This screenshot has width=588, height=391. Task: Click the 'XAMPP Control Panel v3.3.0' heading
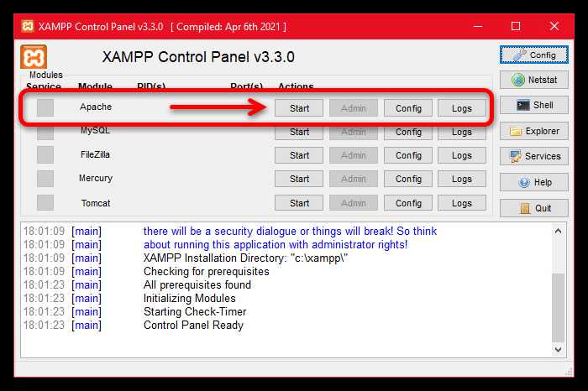tap(198, 57)
